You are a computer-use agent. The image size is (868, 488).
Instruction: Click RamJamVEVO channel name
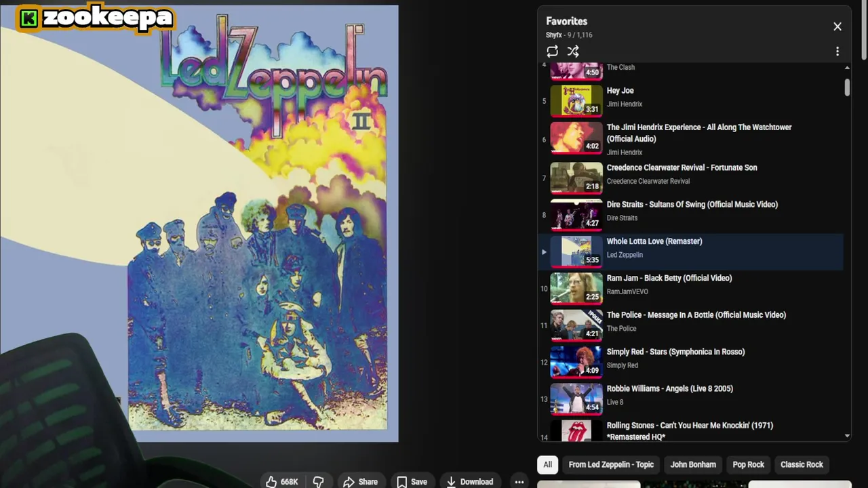point(627,291)
